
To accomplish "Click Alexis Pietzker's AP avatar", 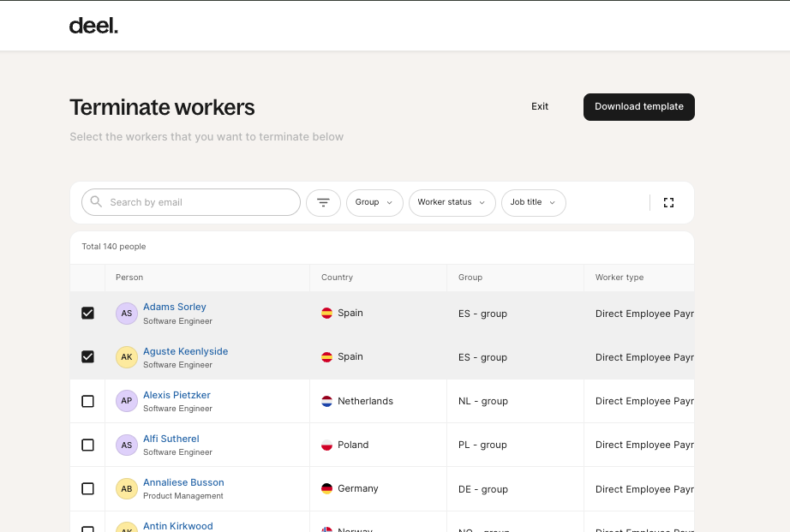I will (127, 401).
